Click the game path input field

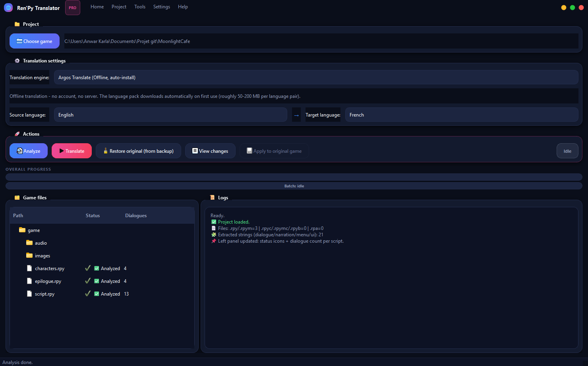pyautogui.click(x=321, y=41)
